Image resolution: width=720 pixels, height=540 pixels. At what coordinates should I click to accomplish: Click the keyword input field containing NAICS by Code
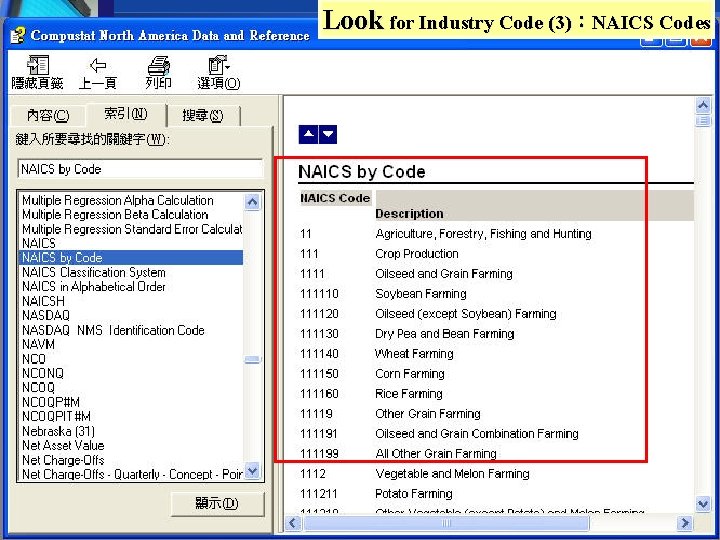(x=141, y=169)
